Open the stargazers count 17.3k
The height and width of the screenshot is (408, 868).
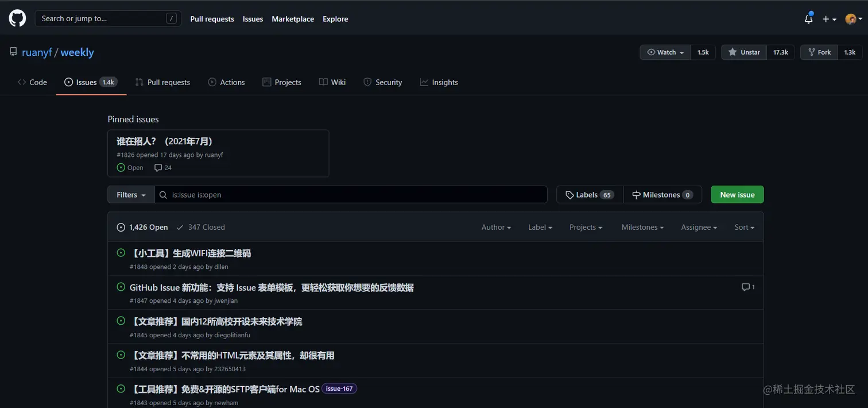click(x=780, y=52)
